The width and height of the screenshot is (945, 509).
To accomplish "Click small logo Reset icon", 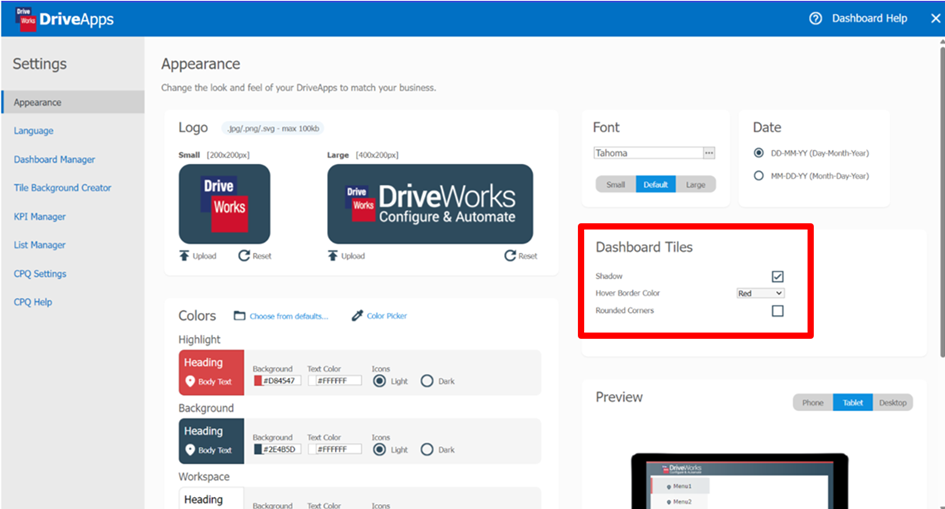I will click(244, 256).
